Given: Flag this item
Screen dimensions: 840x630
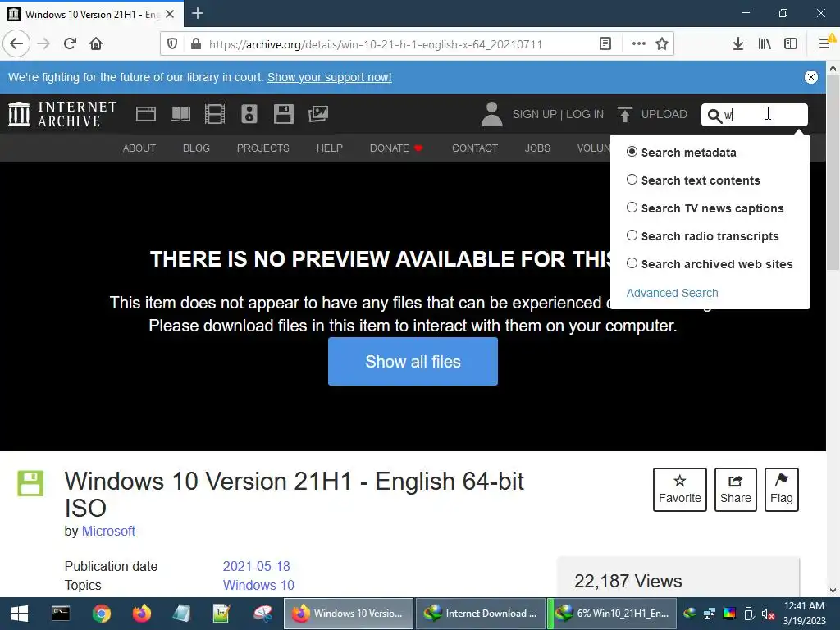Looking at the screenshot, I should (x=782, y=490).
